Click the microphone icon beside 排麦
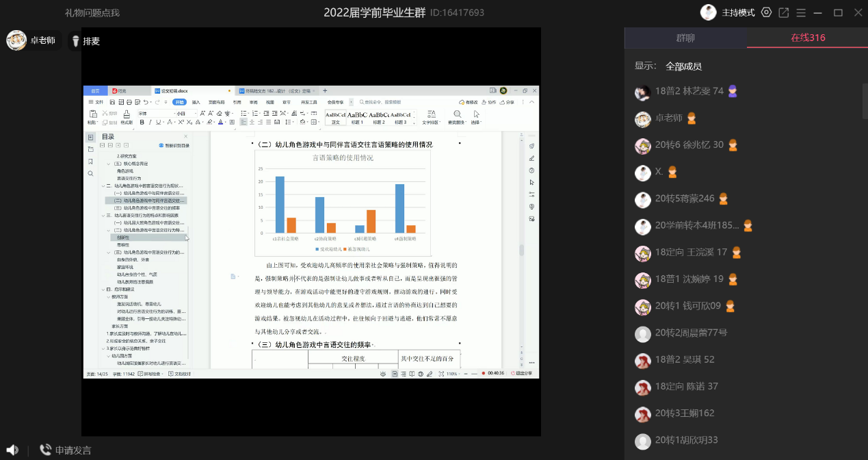Image resolution: width=868 pixels, height=460 pixels. click(x=75, y=41)
